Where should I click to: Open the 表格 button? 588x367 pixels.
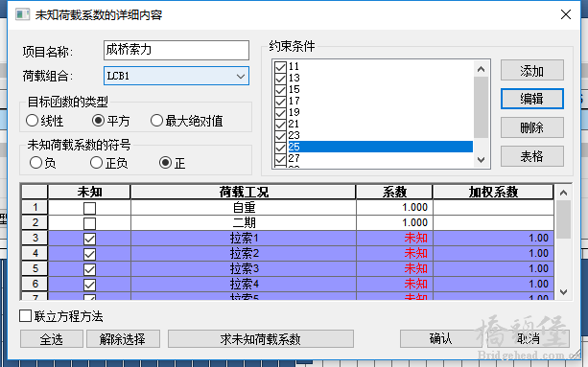pos(531,156)
